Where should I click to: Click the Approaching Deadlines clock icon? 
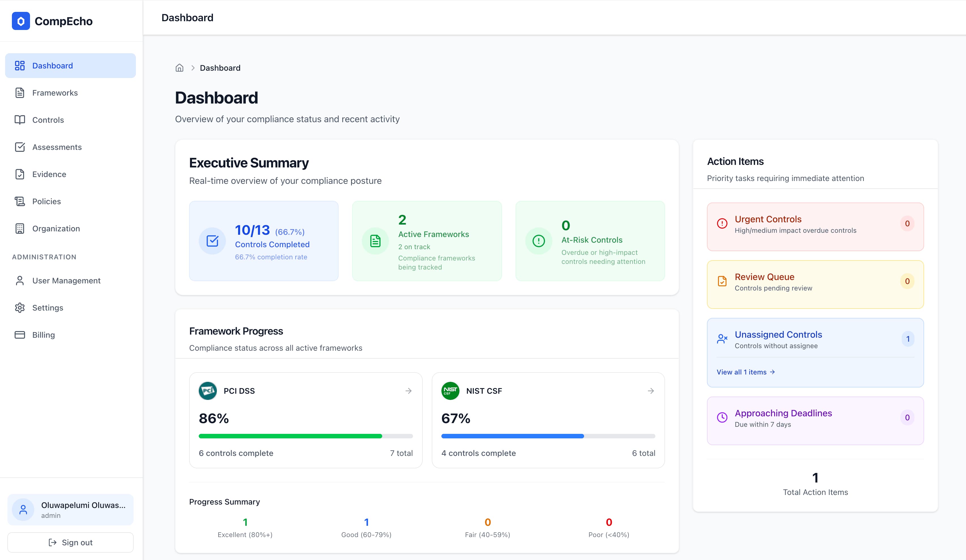point(722,417)
